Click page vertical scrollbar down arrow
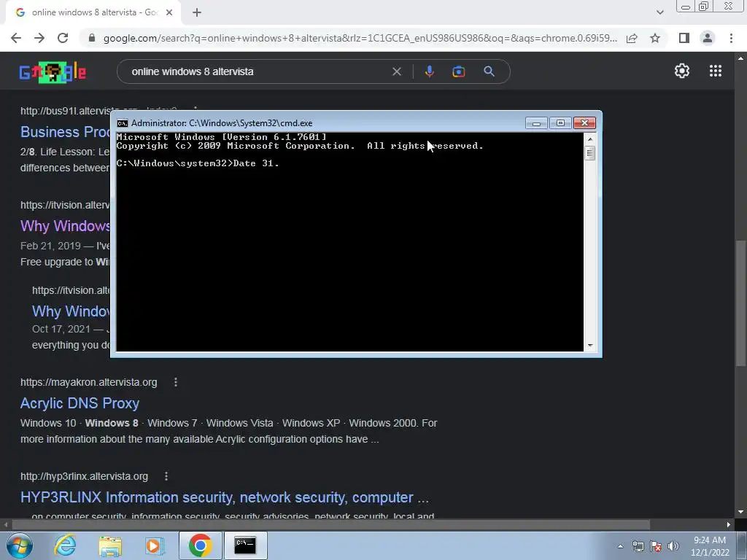The image size is (747, 560). coord(740,513)
